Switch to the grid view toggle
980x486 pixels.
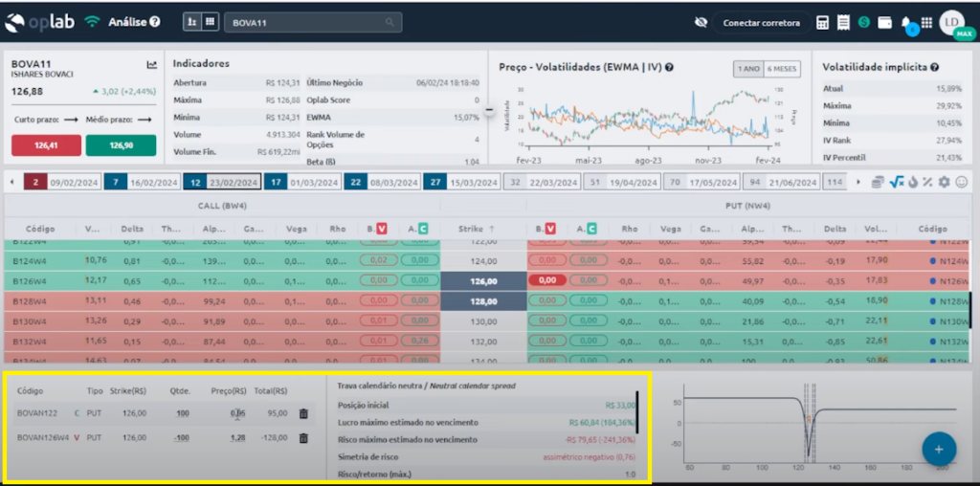[x=210, y=21]
